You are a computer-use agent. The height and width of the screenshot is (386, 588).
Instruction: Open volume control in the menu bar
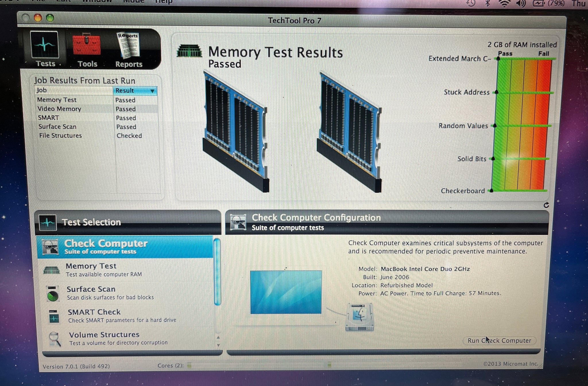pos(521,3)
